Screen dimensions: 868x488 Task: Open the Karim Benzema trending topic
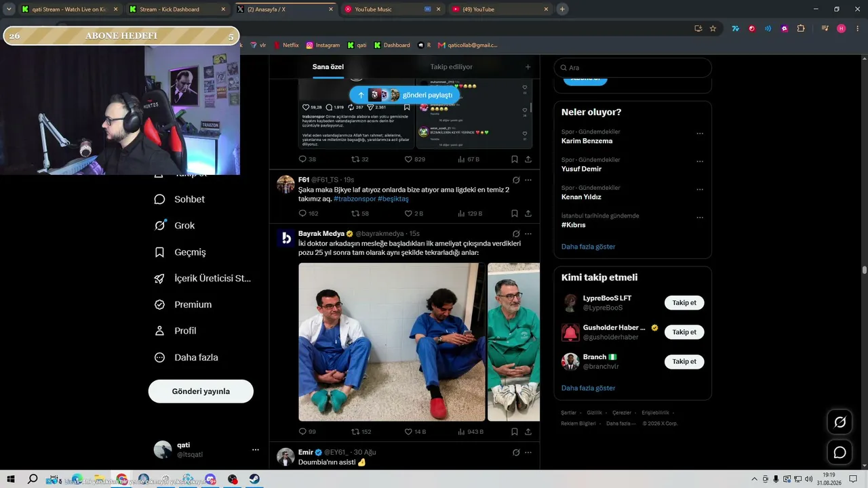(x=587, y=141)
